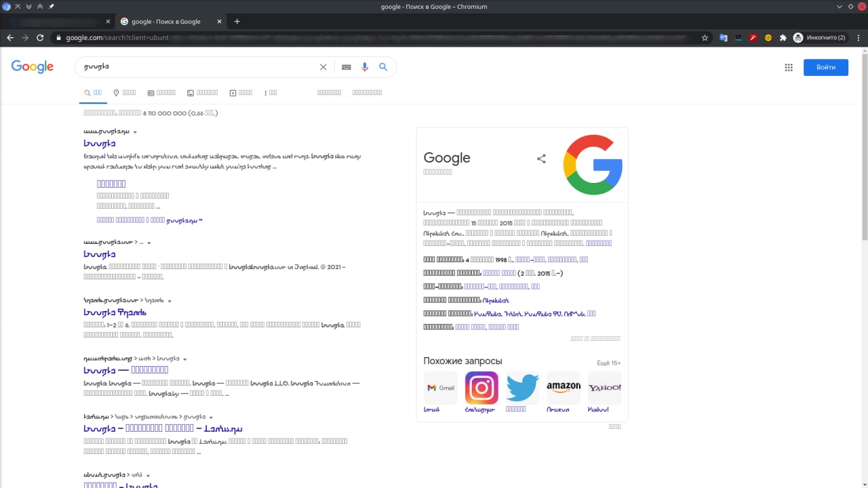Click the share icon in the Google panel

[x=541, y=159]
